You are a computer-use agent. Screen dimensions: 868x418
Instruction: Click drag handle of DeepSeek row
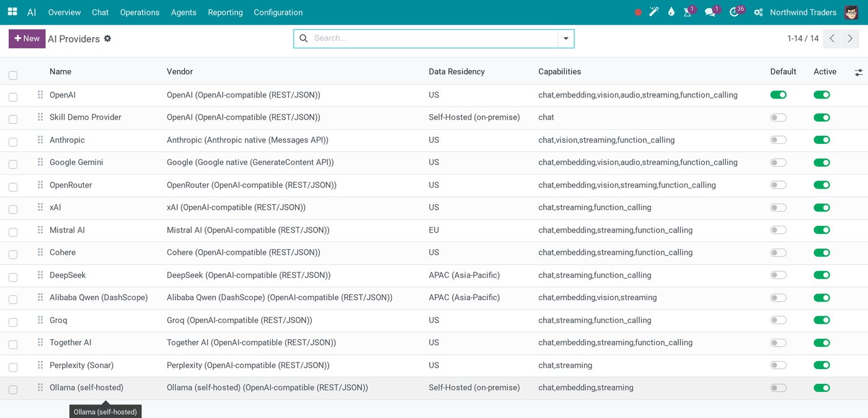point(40,275)
